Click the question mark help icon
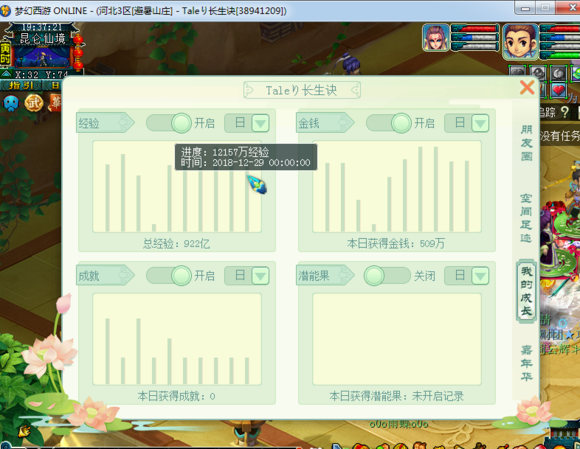Screen dimensions: 580x449 coord(565,112)
